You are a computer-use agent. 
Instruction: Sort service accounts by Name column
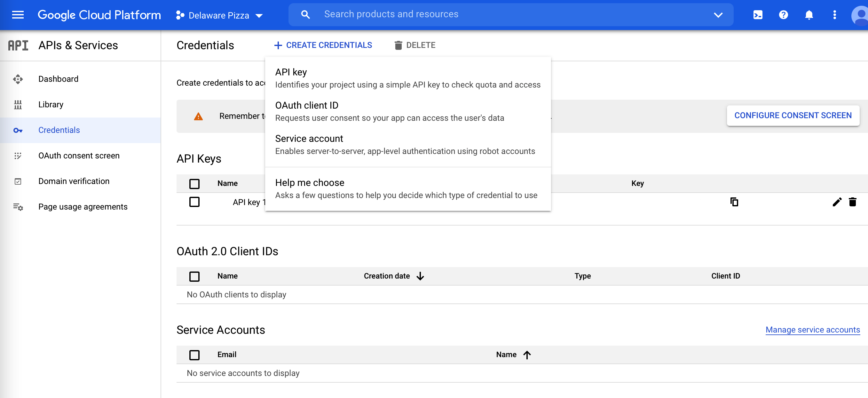pos(506,355)
